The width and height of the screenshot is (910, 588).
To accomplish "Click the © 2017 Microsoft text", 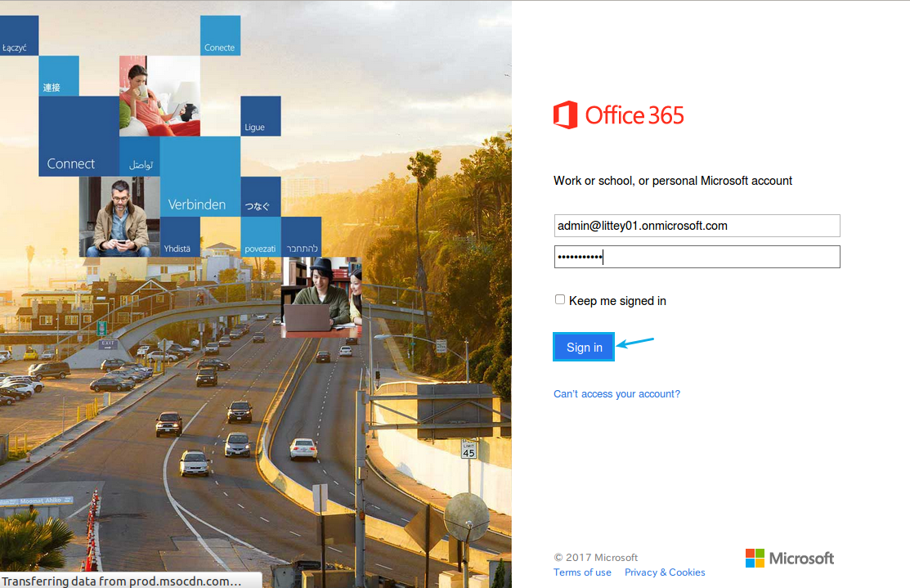I will click(x=596, y=557).
